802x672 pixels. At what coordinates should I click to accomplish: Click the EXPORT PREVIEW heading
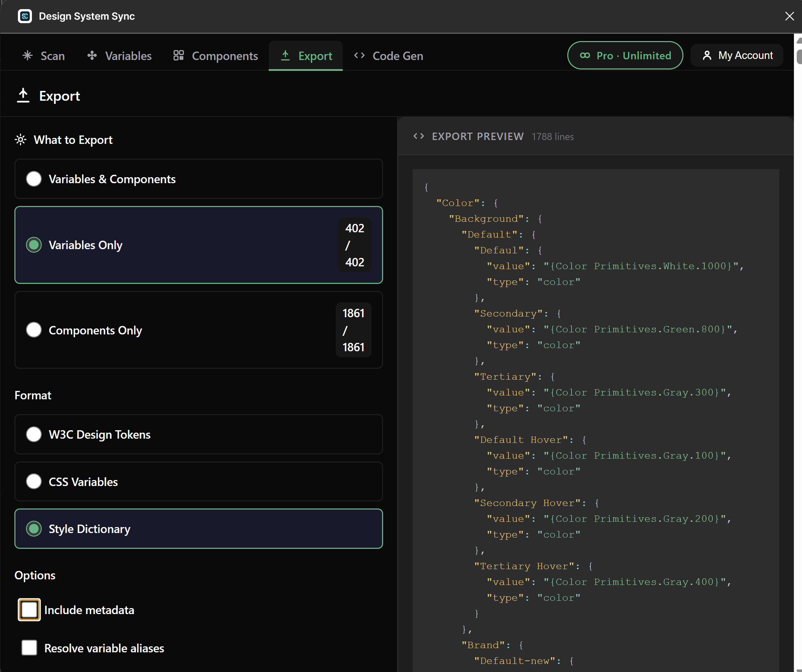(478, 137)
